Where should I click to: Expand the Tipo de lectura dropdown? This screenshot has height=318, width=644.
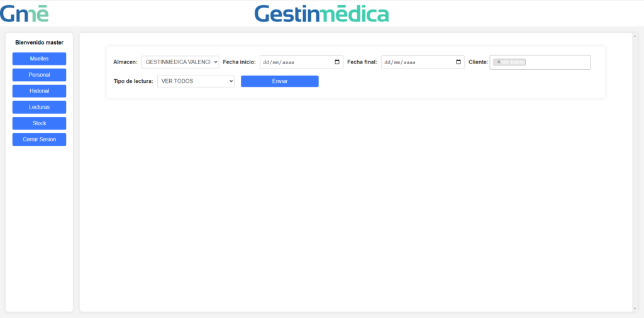(x=196, y=81)
